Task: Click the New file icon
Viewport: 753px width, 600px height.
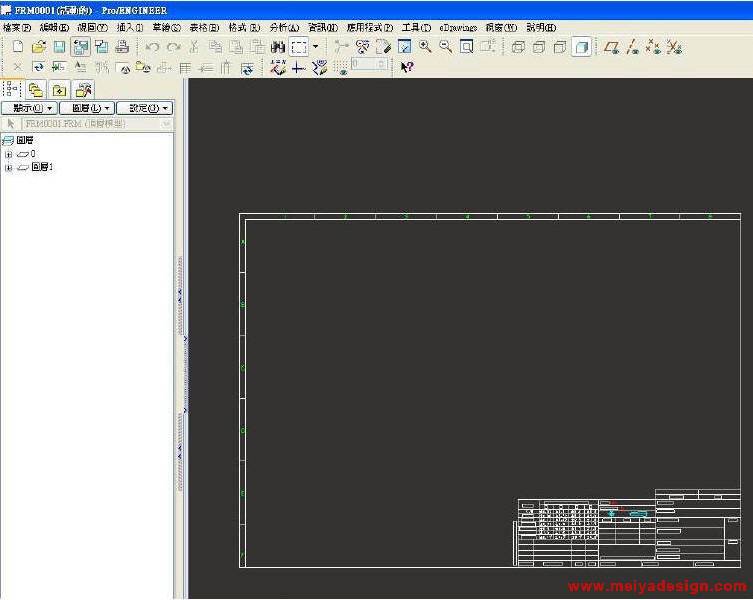Action: 18,47
